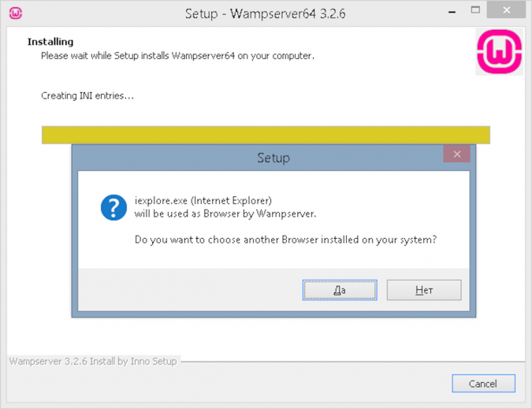The width and height of the screenshot is (532, 409).
Task: Maximize the Wampserver64 setup window
Action: tap(475, 13)
